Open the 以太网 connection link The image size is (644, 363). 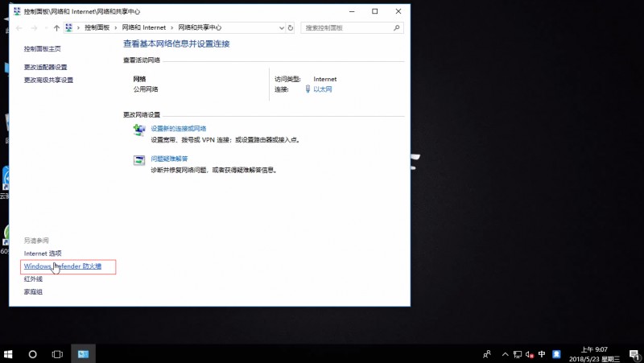pyautogui.click(x=323, y=89)
